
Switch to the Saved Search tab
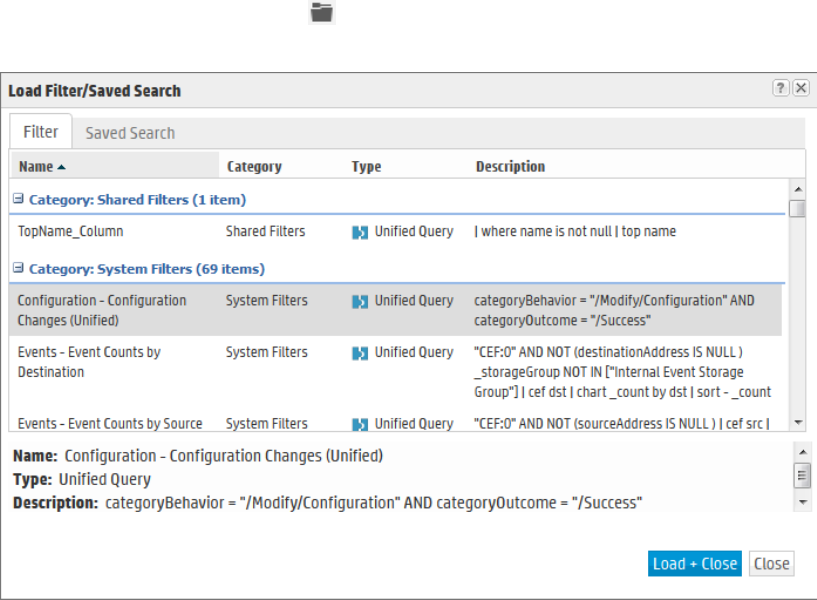pos(130,133)
